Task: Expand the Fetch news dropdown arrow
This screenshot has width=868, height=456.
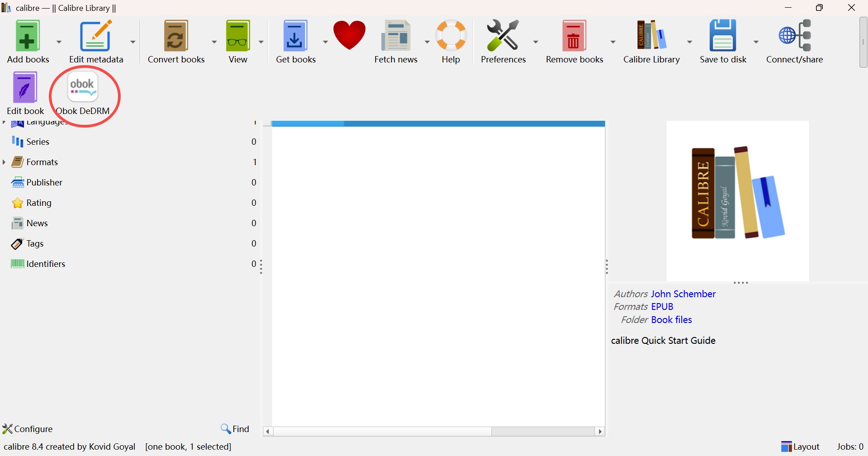Action: [426, 42]
